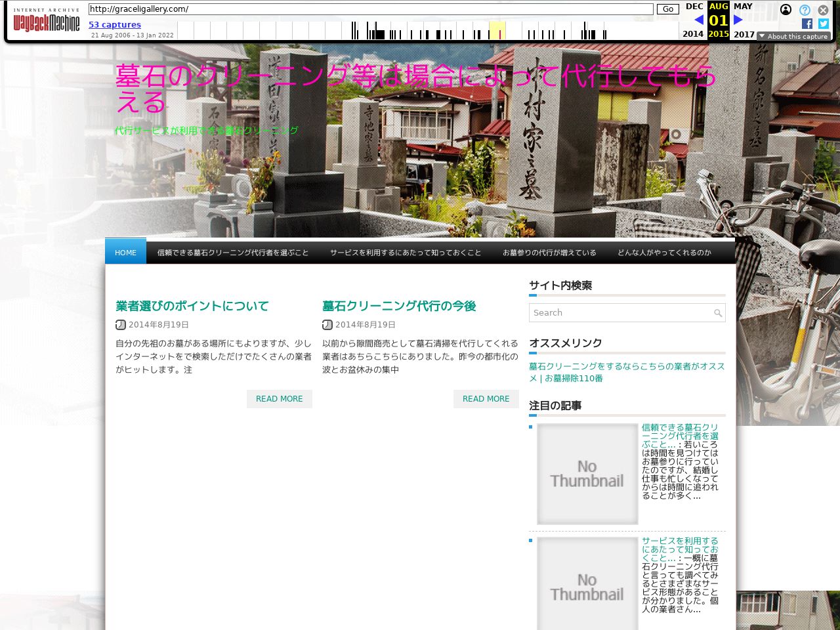The height and width of the screenshot is (630, 840).
Task: Open 信頼できる墓石クリーニング代行者を選ぶこと menu item
Action: click(x=232, y=253)
